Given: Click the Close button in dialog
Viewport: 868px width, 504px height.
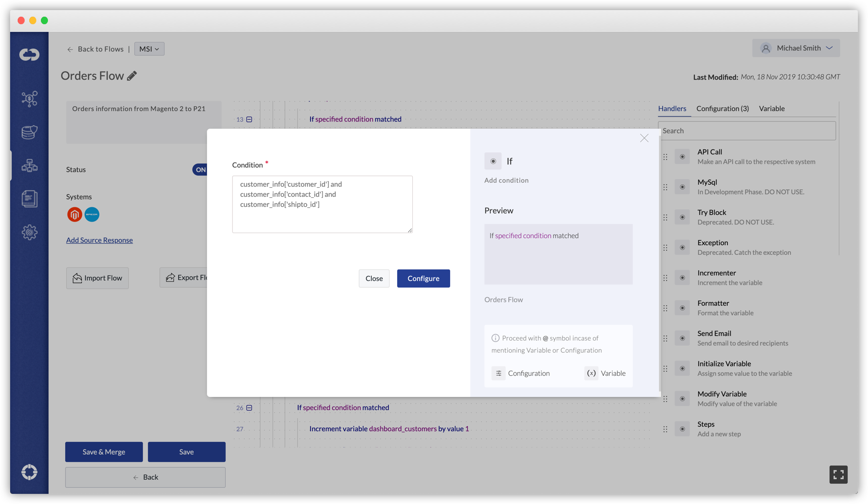Looking at the screenshot, I should (x=374, y=278).
